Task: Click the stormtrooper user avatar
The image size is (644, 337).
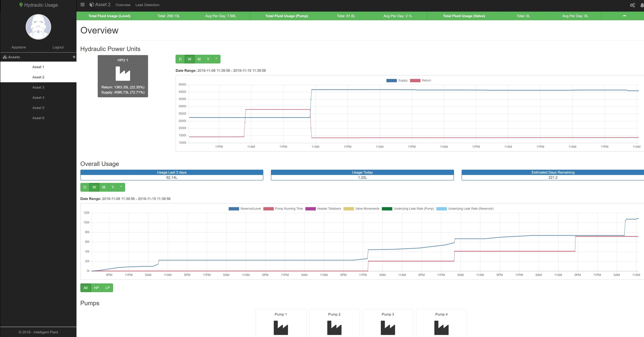Action: coord(38,27)
